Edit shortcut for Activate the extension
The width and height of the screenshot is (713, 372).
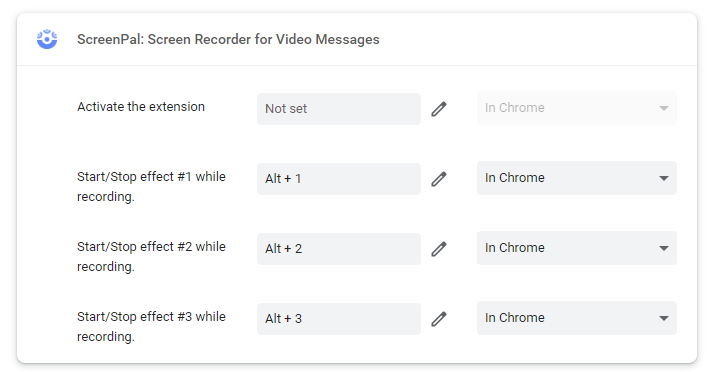pyautogui.click(x=439, y=109)
